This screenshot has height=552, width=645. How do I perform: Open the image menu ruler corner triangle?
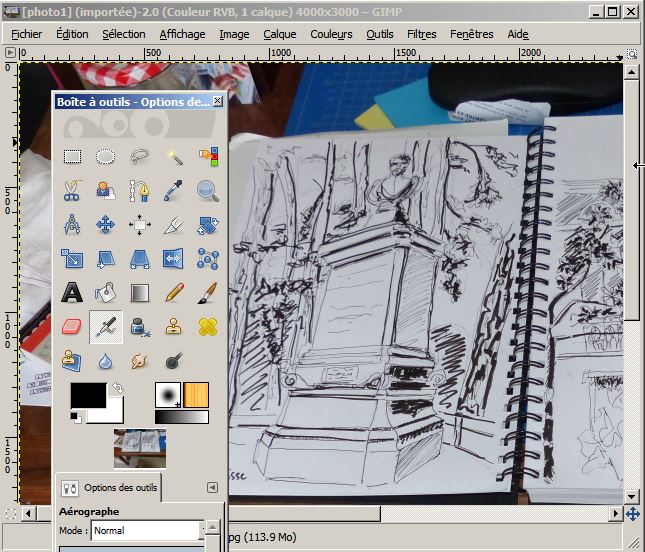10,53
